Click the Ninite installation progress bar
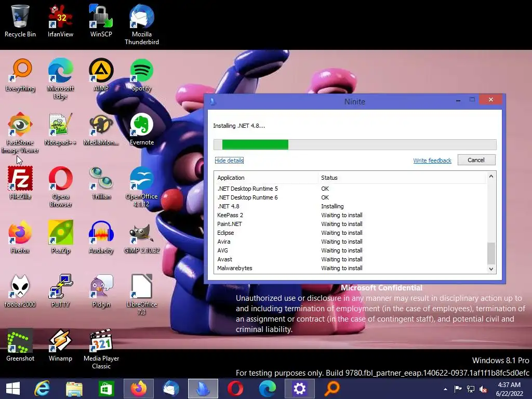This screenshot has height=399, width=532. tap(355, 144)
